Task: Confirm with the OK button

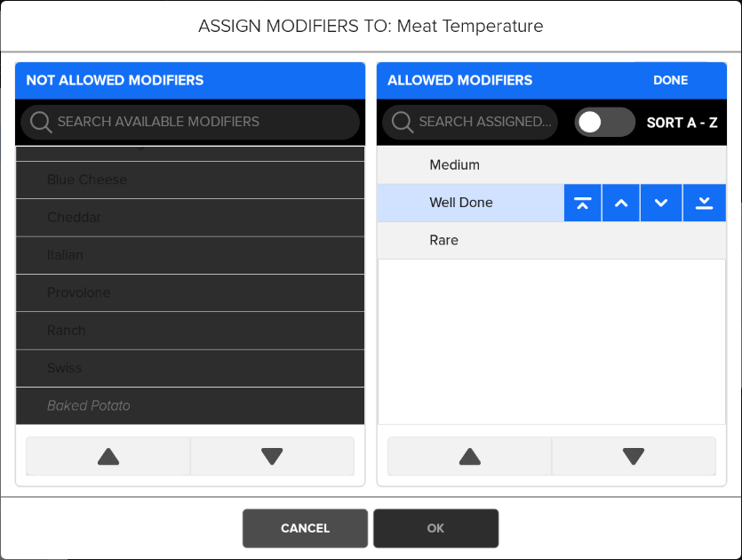Action: (x=435, y=528)
